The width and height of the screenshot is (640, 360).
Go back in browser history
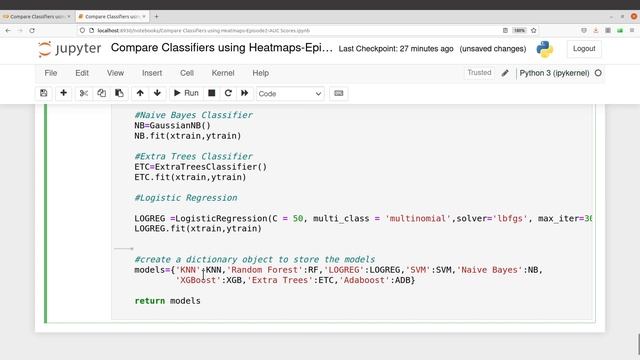point(8,31)
